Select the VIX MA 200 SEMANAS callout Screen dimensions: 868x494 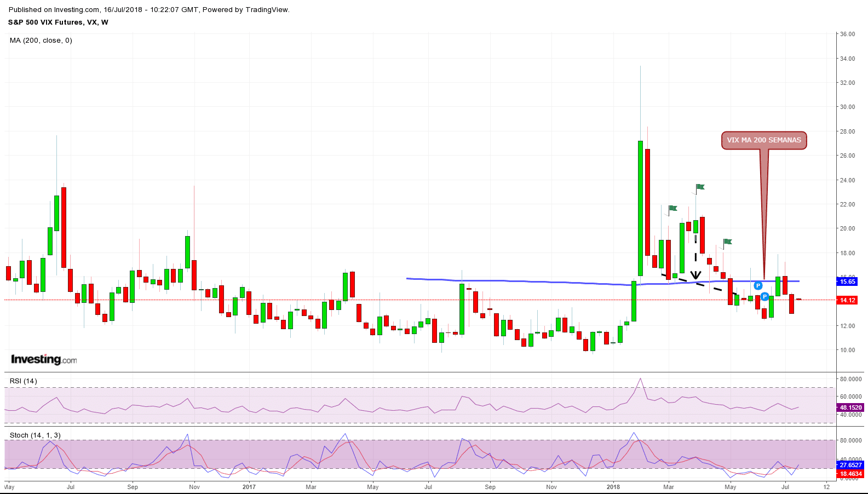(764, 140)
